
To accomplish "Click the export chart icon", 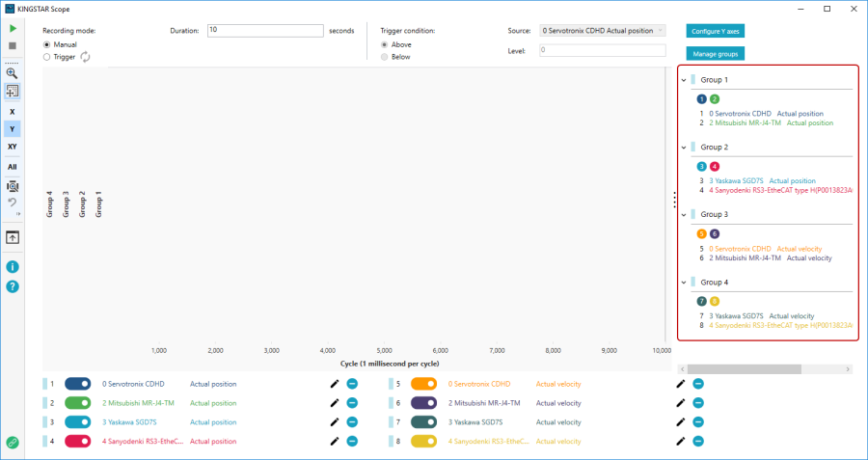I will point(13,236).
